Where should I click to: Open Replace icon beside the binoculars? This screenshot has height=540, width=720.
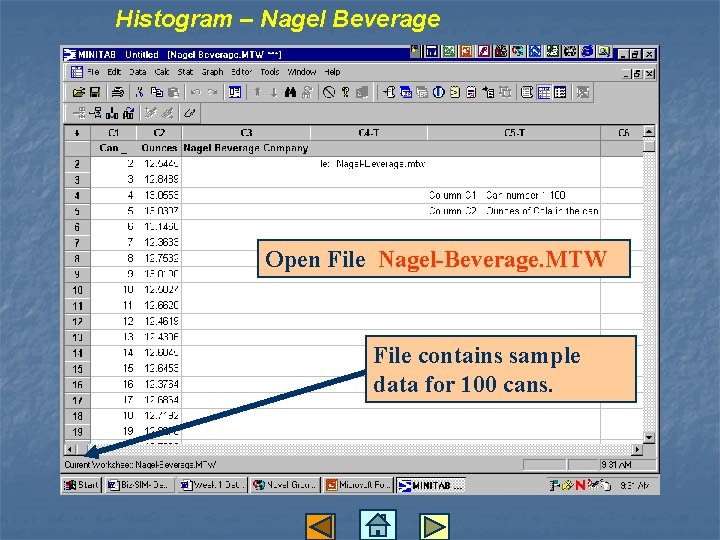(307, 92)
